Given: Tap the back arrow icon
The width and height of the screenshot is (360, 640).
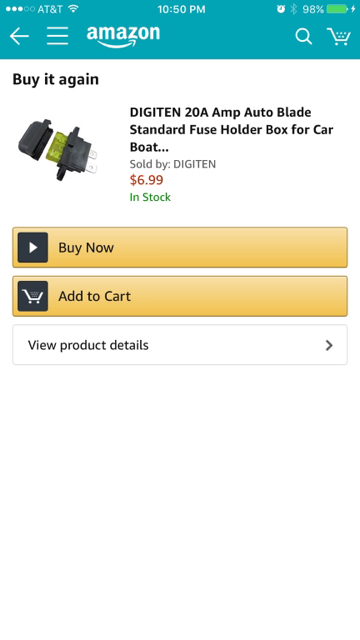Looking at the screenshot, I should pyautogui.click(x=19, y=36).
